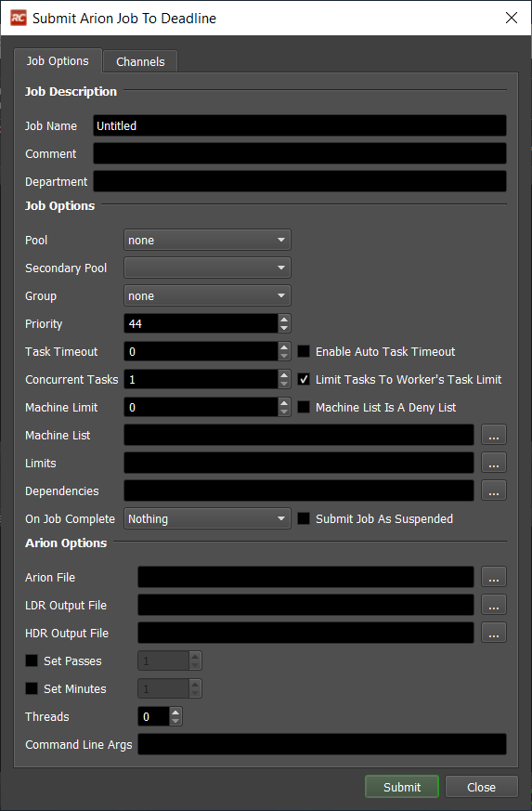Browse for Arion File
Screen dimensions: 532x811
[494, 577]
